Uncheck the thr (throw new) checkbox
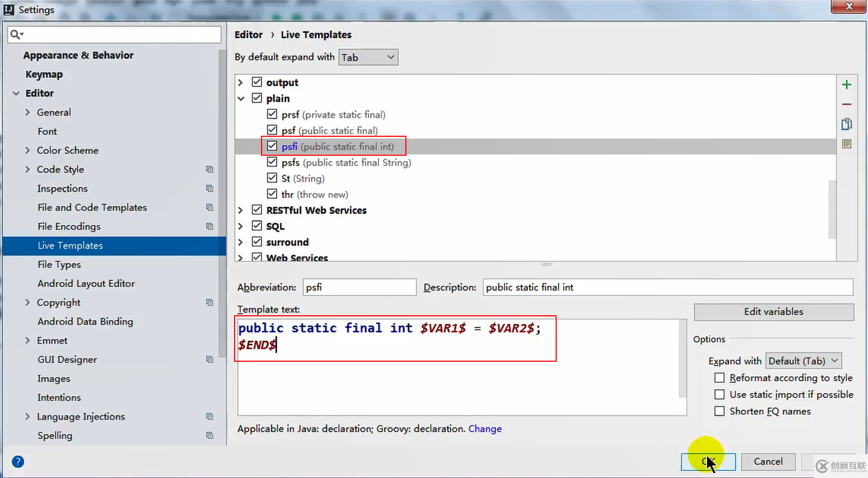The image size is (868, 478). pos(272,194)
